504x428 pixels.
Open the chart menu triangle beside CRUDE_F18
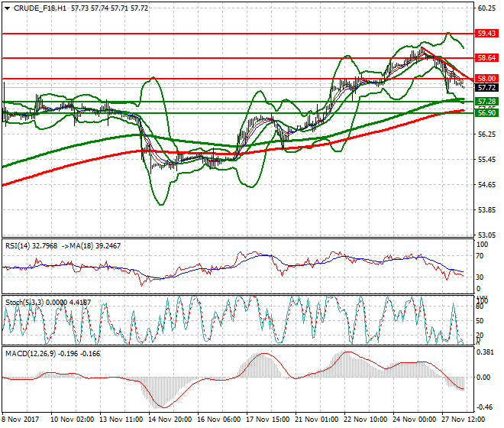click(x=8, y=8)
